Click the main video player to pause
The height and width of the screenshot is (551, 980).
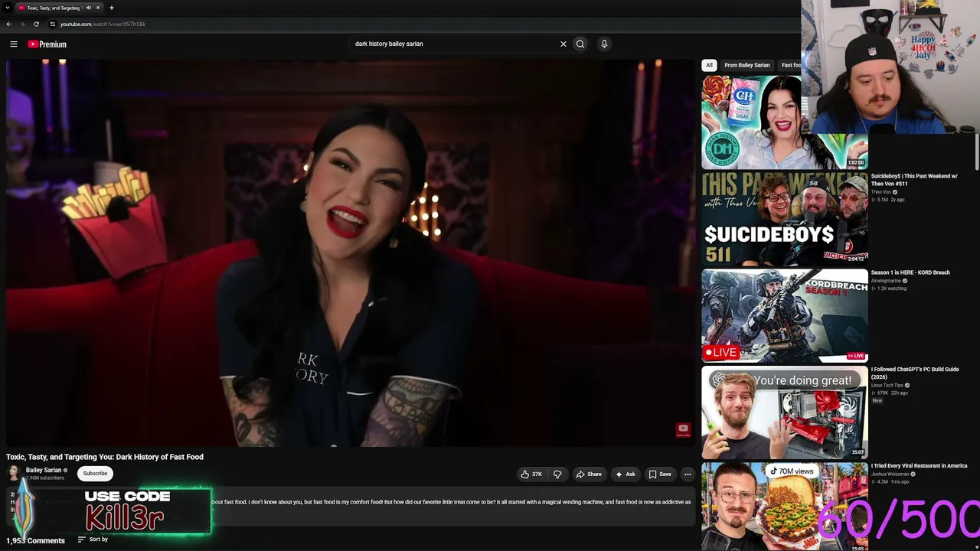[x=351, y=253]
